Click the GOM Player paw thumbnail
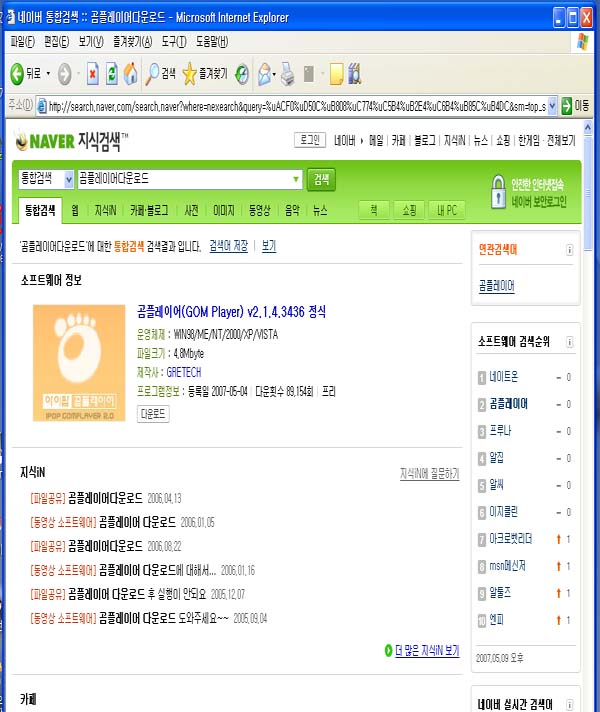 [79, 363]
